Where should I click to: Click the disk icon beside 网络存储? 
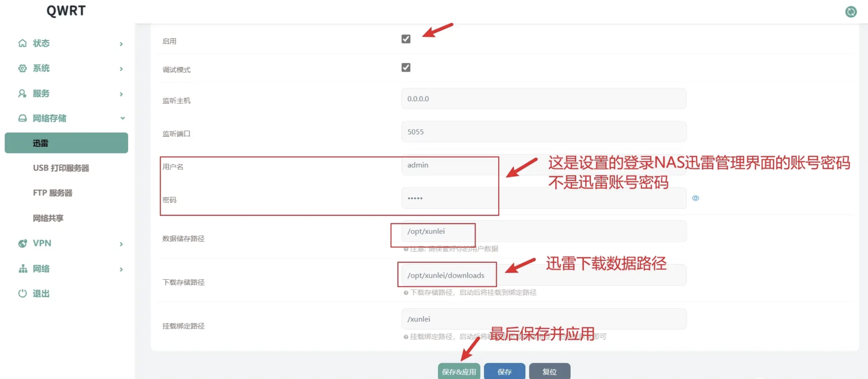point(22,118)
